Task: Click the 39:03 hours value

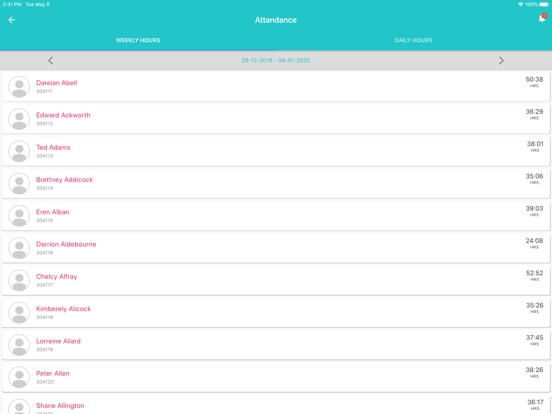Action: point(534,208)
